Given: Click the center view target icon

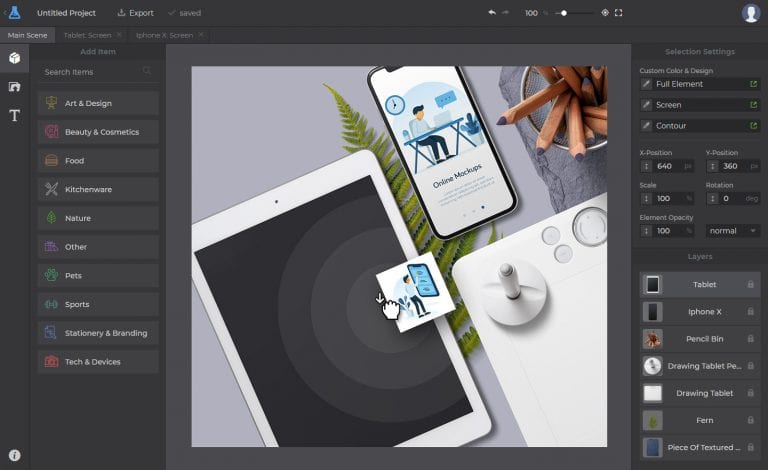Looking at the screenshot, I should pos(605,13).
